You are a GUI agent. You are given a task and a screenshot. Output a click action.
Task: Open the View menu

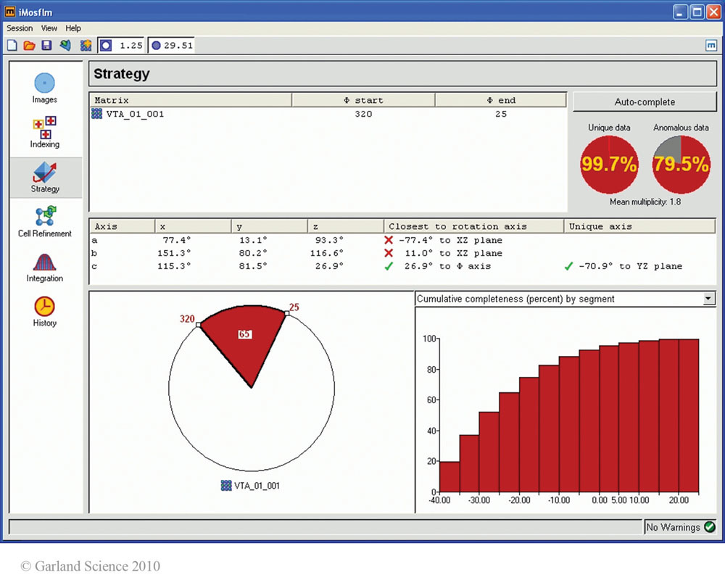[x=49, y=28]
